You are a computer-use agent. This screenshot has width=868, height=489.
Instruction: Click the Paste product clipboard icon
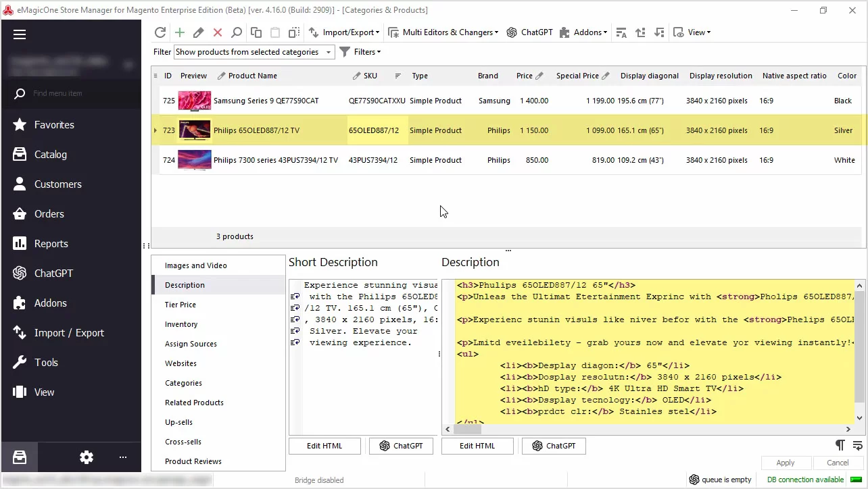point(275,32)
